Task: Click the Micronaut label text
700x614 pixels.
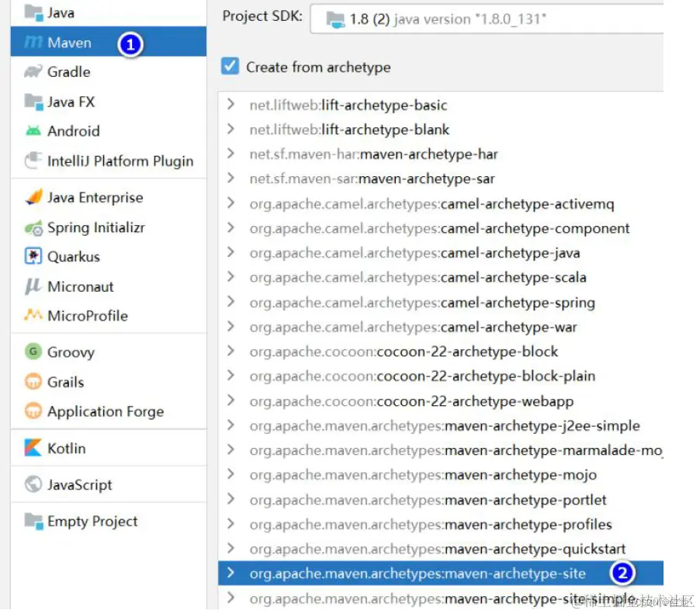Action: point(81,286)
